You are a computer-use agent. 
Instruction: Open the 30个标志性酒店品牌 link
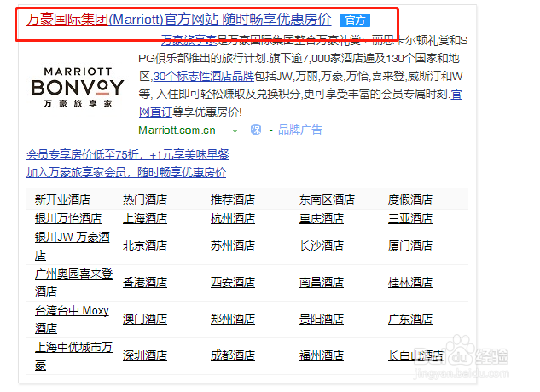(x=204, y=76)
